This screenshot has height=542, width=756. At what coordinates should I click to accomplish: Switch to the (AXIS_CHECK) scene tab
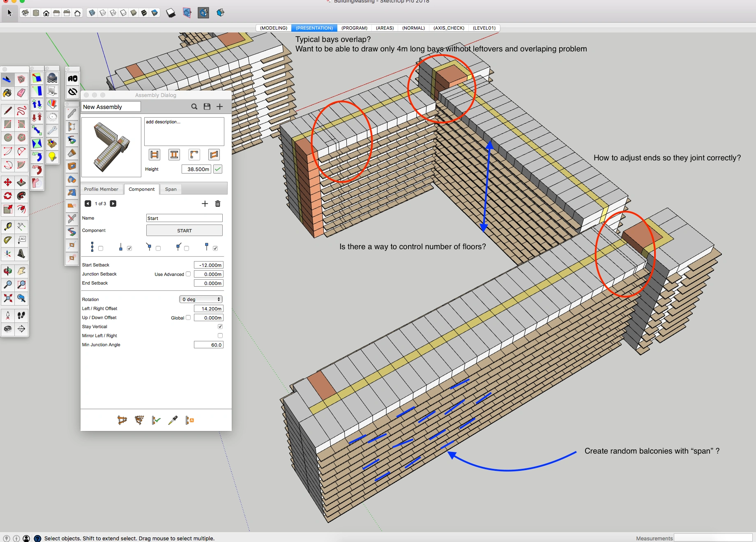449,28
